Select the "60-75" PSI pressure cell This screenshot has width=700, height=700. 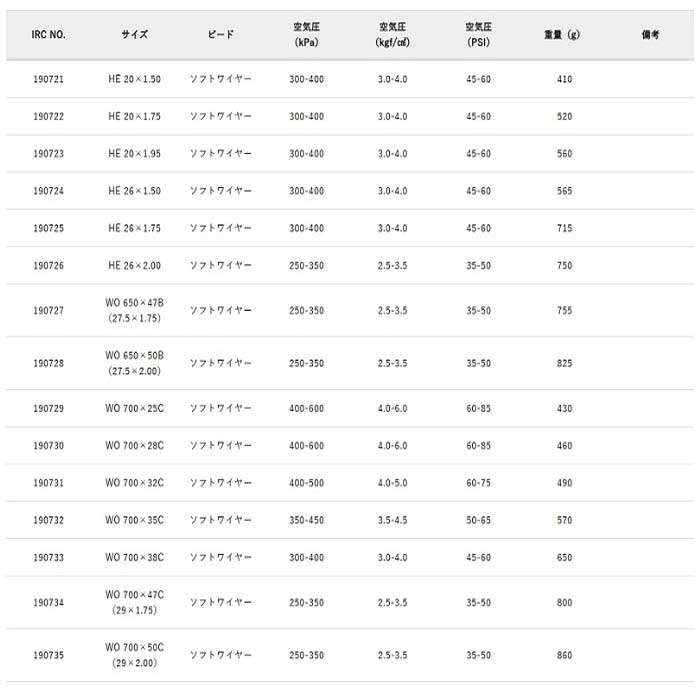click(478, 483)
